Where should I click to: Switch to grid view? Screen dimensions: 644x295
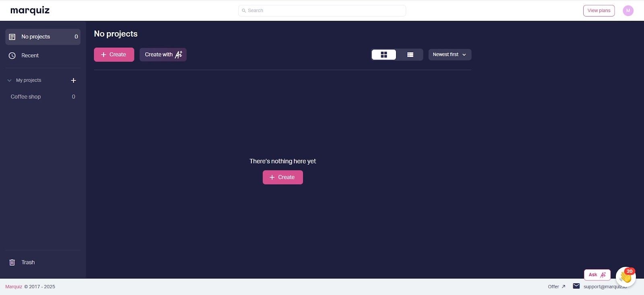click(x=384, y=55)
